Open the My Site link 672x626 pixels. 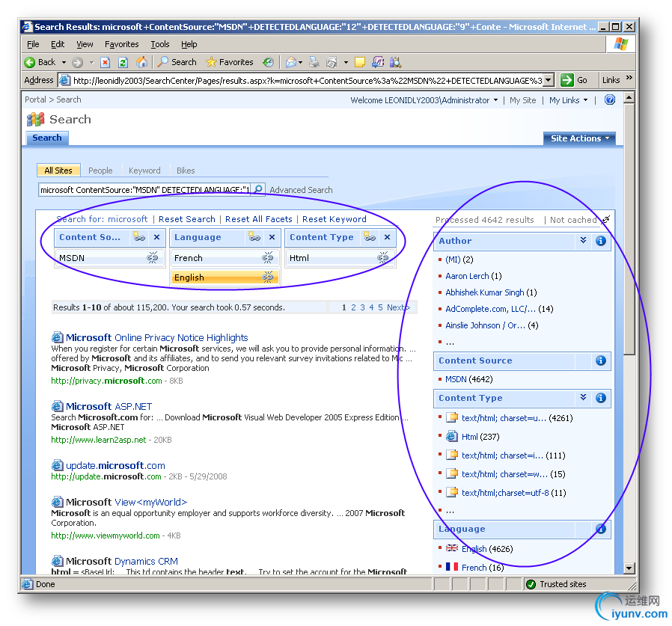point(522,100)
